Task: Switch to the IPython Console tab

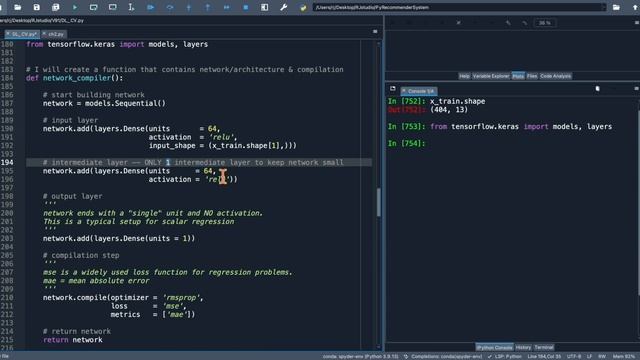Action: pyautogui.click(x=494, y=347)
